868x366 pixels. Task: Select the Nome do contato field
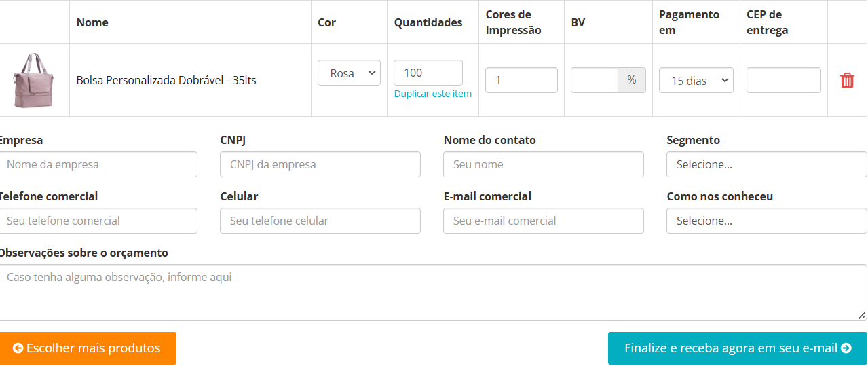coord(543,164)
